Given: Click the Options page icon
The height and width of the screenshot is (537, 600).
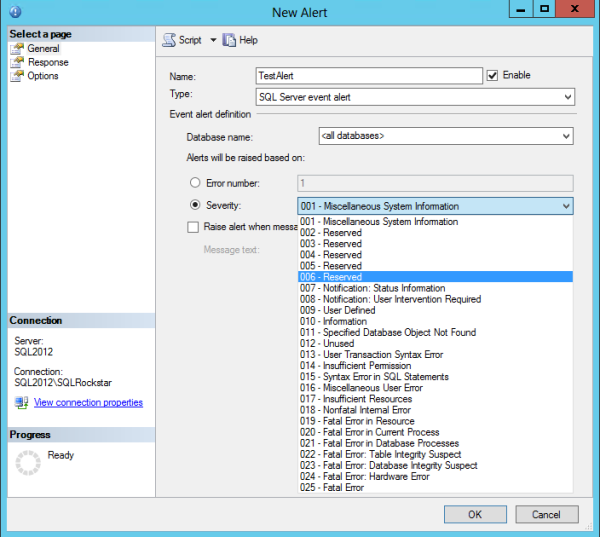Looking at the screenshot, I should (x=17, y=76).
